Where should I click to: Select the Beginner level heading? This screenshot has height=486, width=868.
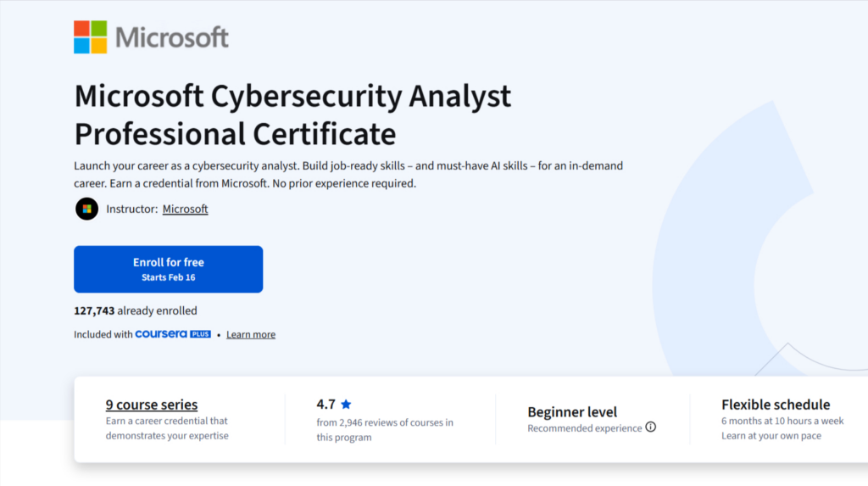click(572, 411)
